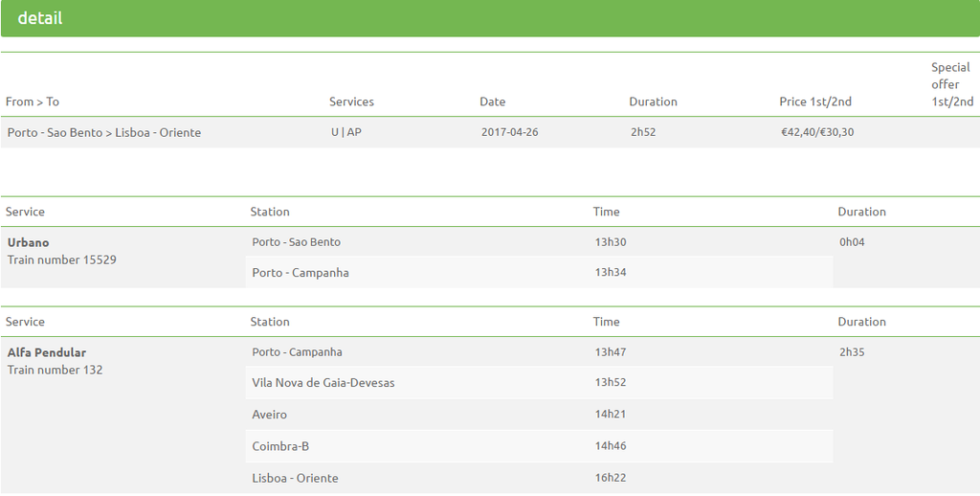This screenshot has width=980, height=496.
Task: Select the 'From > To' column header
Action: [33, 101]
